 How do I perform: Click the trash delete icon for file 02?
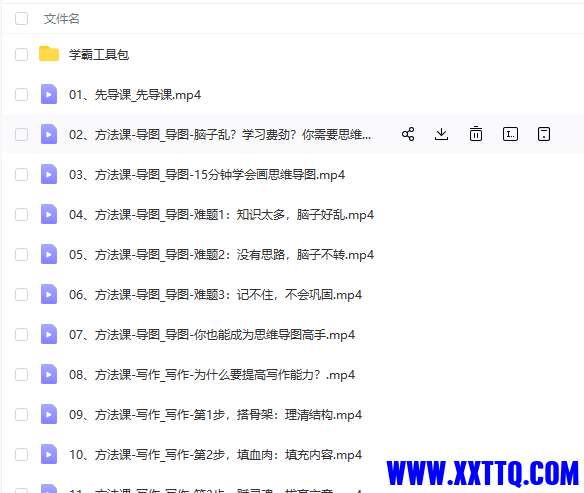point(476,134)
